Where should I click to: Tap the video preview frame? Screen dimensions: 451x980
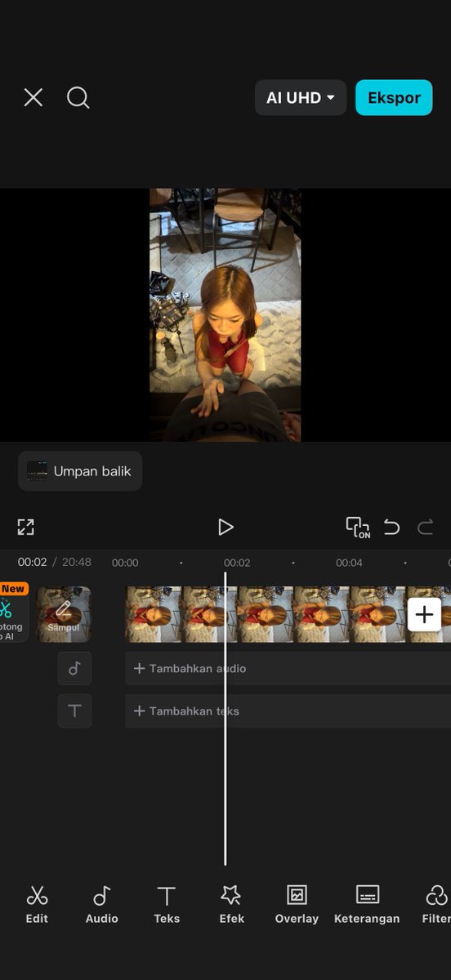pyautogui.click(x=225, y=315)
